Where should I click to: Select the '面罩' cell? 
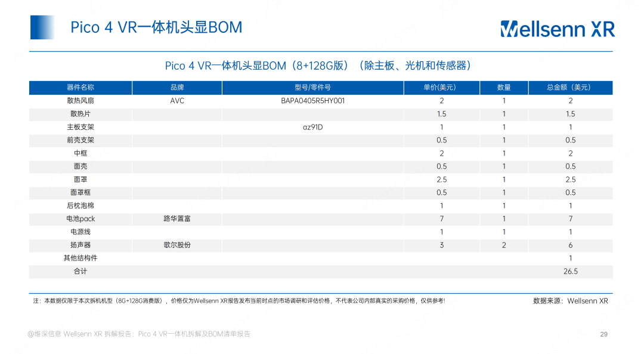80,179
